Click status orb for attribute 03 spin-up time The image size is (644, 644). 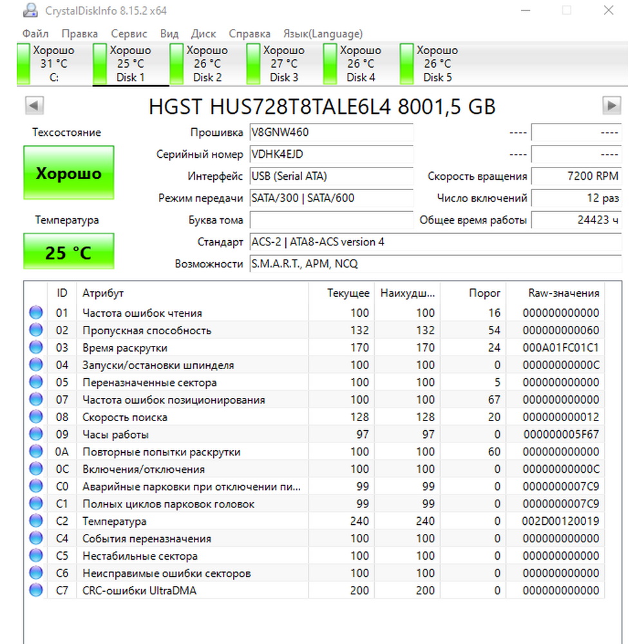(36, 347)
